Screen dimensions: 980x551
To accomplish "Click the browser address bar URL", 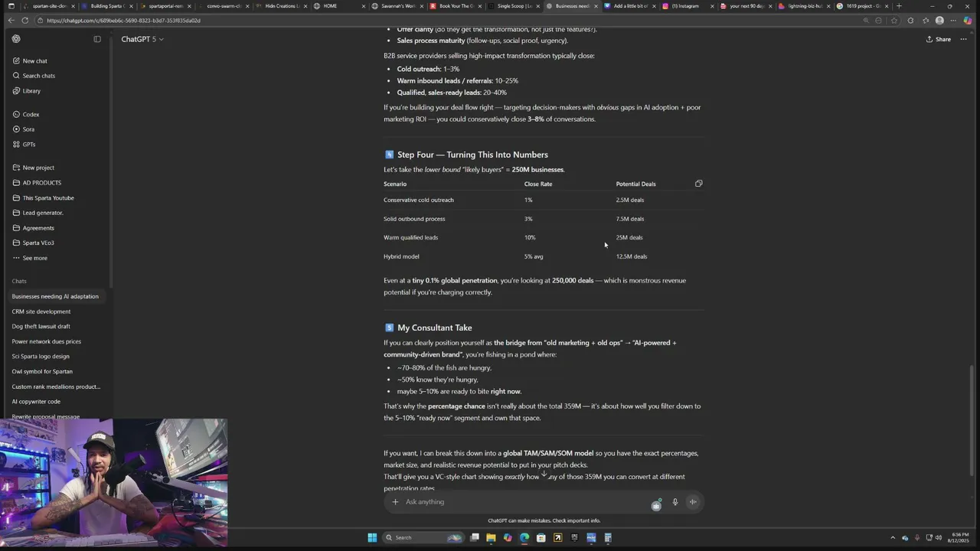I will (x=122, y=21).
